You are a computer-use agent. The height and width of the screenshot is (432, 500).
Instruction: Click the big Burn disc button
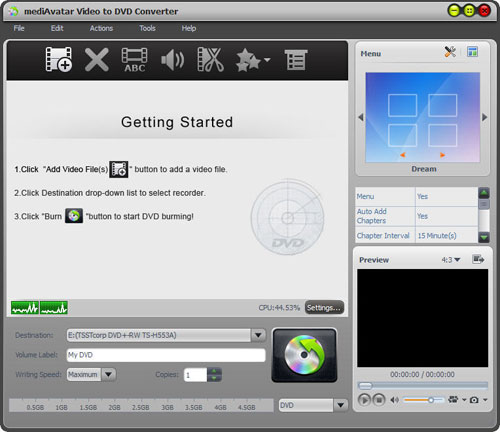tap(304, 355)
